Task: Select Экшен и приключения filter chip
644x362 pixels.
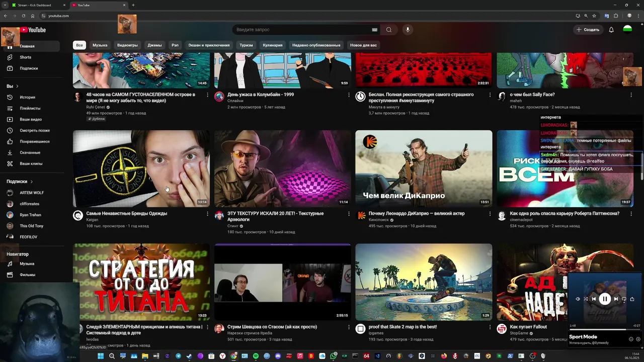Action: point(209,45)
